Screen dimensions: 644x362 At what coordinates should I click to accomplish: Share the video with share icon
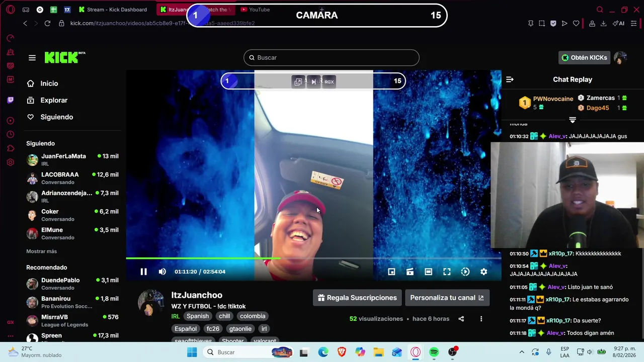[x=461, y=319]
